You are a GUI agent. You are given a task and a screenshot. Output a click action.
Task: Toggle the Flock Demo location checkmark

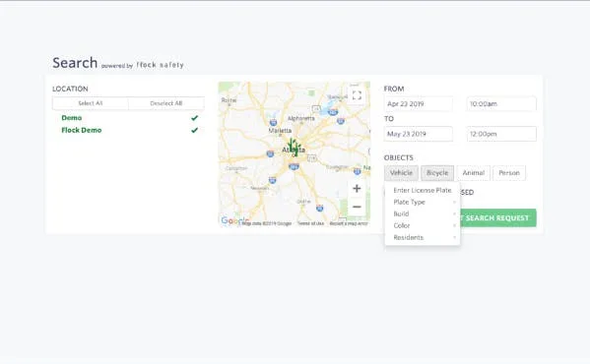(194, 130)
